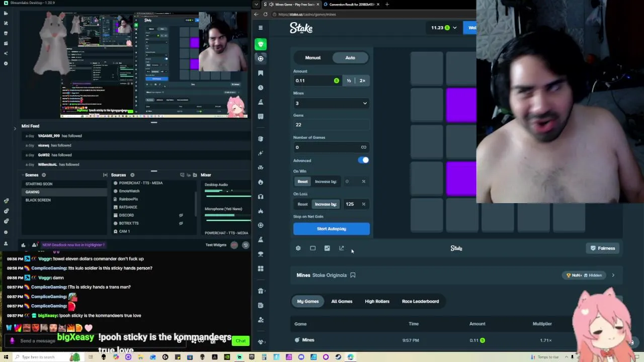Reload the Stake page in the browser
Image resolution: width=644 pixels, height=362 pixels.
click(265, 14)
